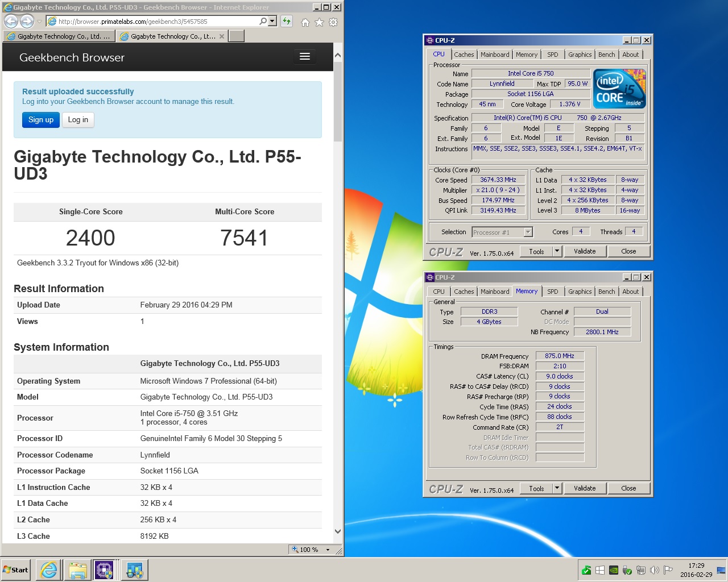Click Validate in top CPU-Z window
Screen dimensions: 728x582
(x=585, y=251)
